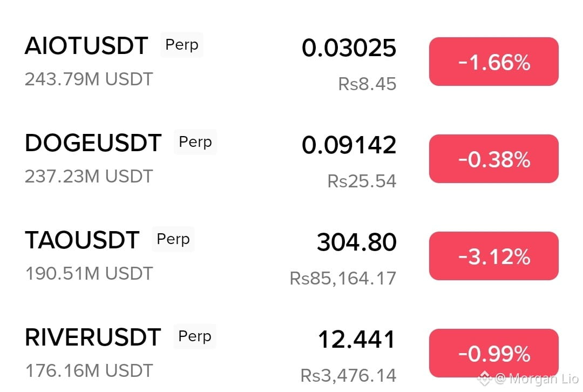Viewport: 583px width, 392px height.
Task: Click the Binance logo watermark icon
Action: click(484, 379)
